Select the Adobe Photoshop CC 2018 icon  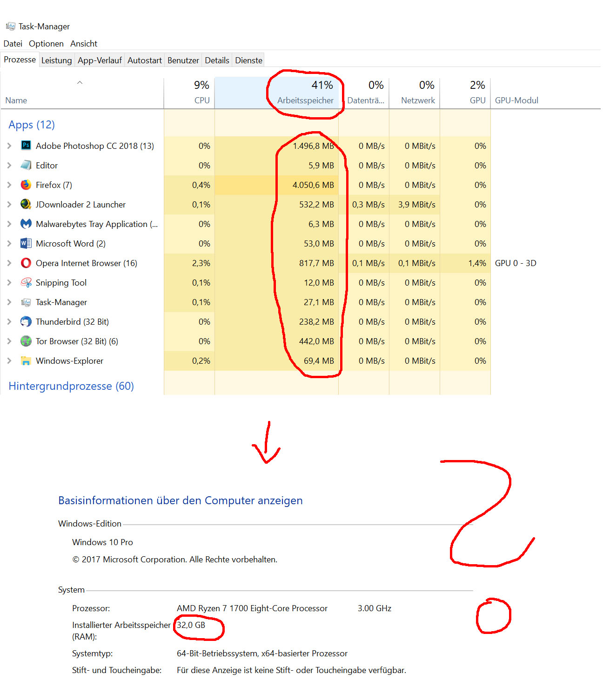point(26,146)
